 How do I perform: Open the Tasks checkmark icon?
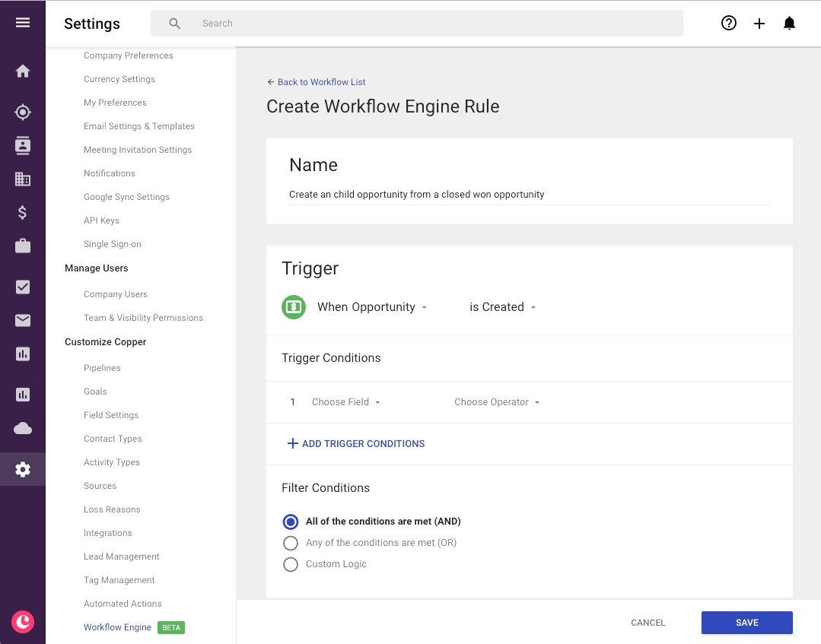tap(23, 287)
